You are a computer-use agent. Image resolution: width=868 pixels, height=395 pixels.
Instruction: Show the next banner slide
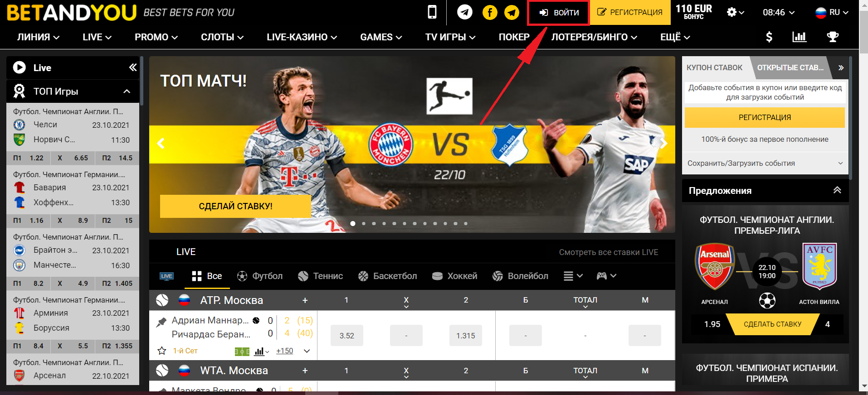(663, 144)
